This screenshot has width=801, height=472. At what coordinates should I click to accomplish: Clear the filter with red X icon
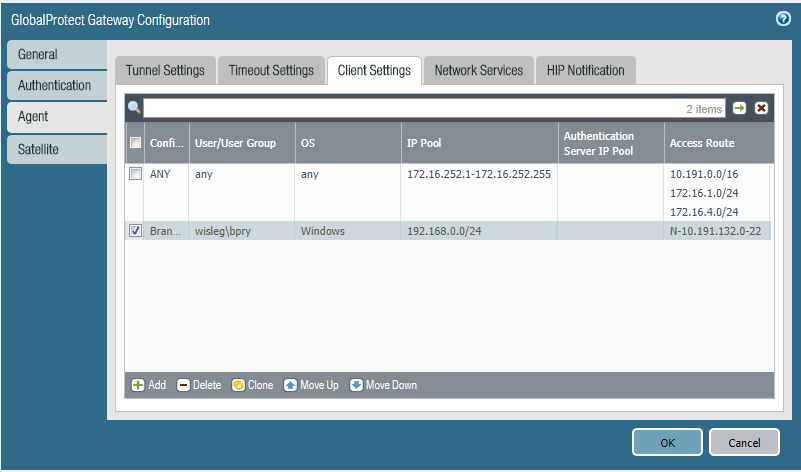[761, 108]
